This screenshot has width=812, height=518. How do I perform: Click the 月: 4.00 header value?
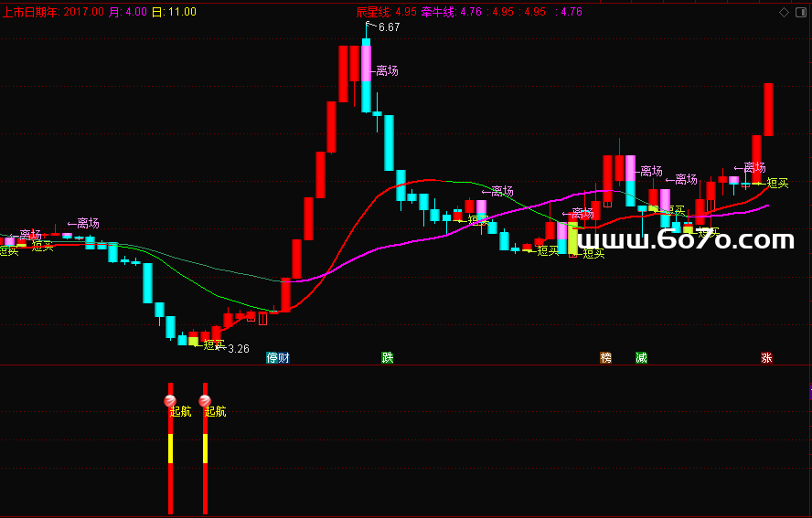coord(127,12)
